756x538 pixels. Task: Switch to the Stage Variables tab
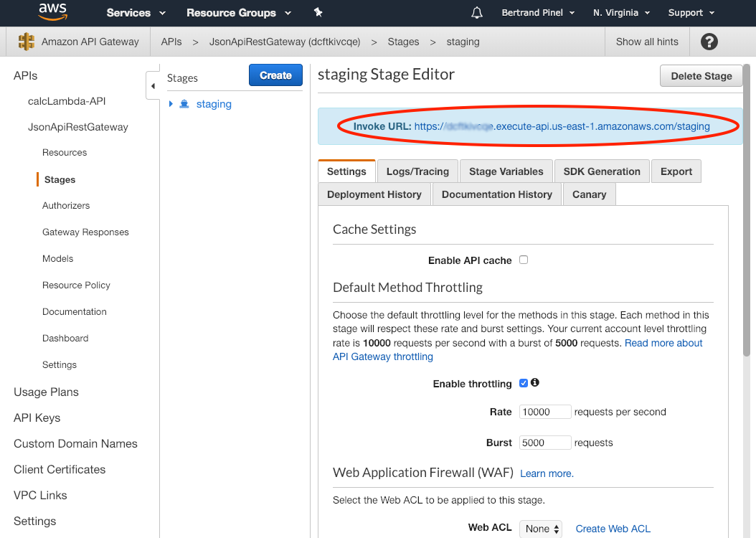506,171
